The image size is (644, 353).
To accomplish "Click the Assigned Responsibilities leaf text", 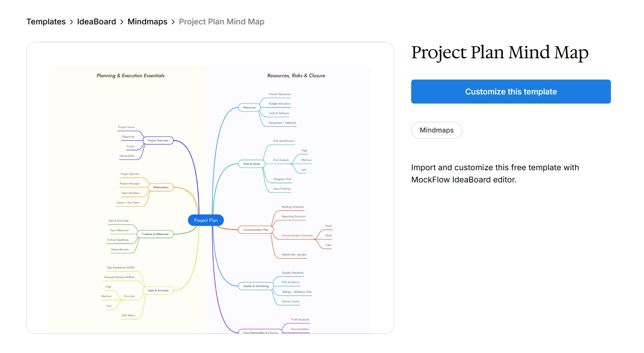I will (119, 277).
